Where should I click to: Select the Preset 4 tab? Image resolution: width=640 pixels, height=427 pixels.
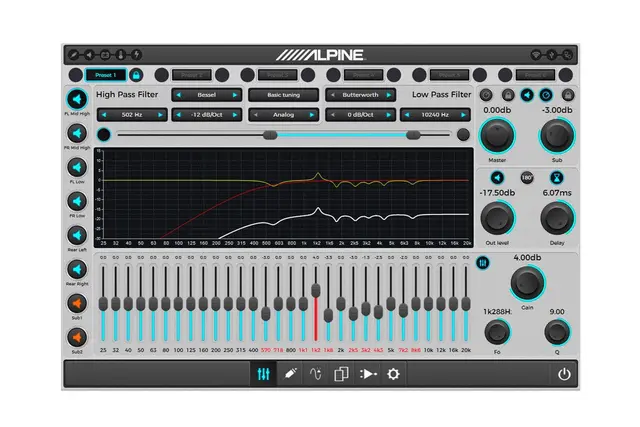(363, 75)
